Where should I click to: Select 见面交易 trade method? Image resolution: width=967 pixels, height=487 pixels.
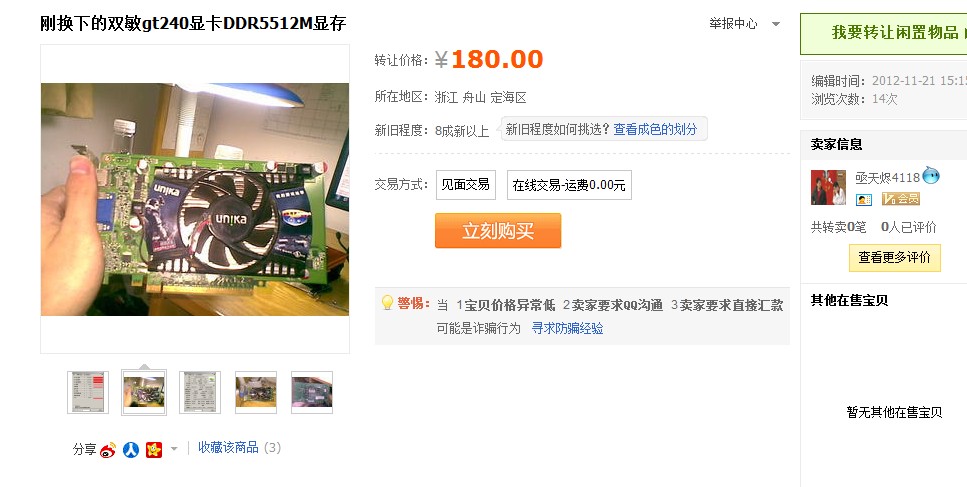[x=466, y=185]
